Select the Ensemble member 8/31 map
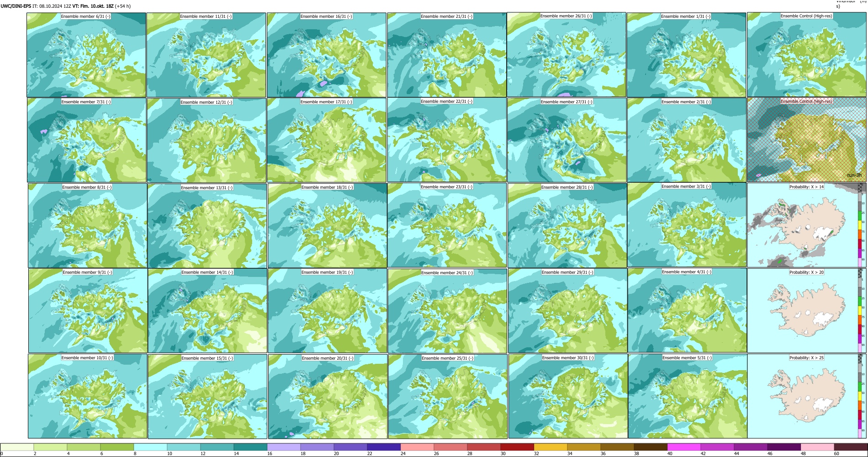Image resolution: width=868 pixels, height=457 pixels. [x=87, y=226]
